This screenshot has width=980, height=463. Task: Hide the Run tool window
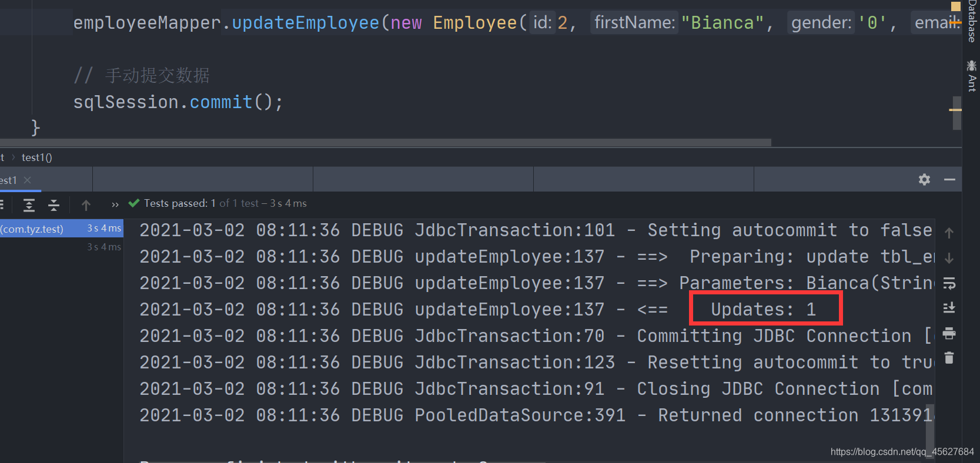point(949,180)
